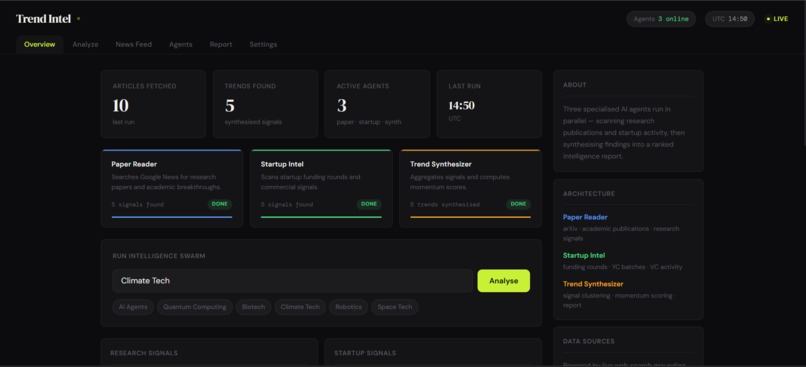Select the Robotics topic chip
Screen dimensions: 806x367
(349, 307)
